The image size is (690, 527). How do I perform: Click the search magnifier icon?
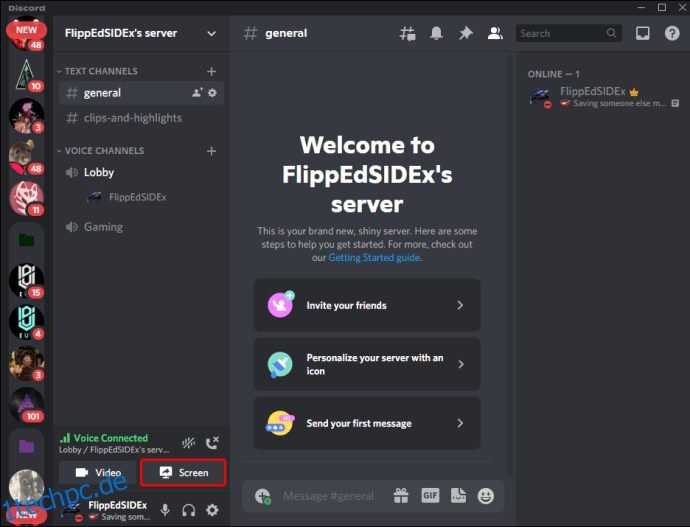[x=611, y=33]
